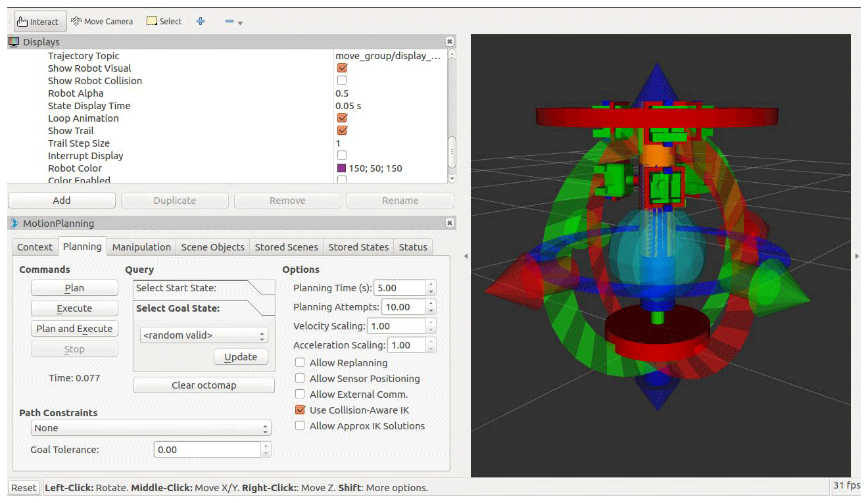Open the Stored States tab

tap(358, 247)
